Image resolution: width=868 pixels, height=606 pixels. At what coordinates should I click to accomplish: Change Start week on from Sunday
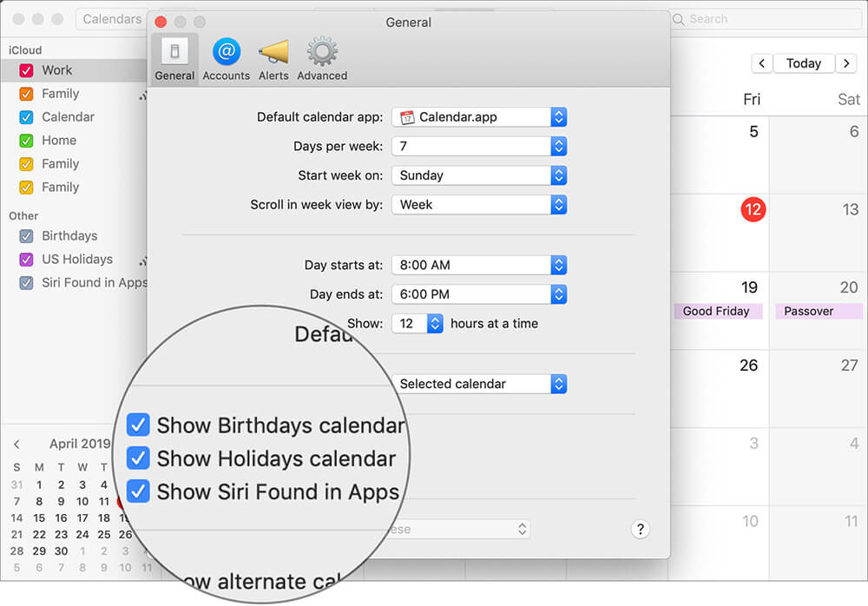(x=558, y=175)
